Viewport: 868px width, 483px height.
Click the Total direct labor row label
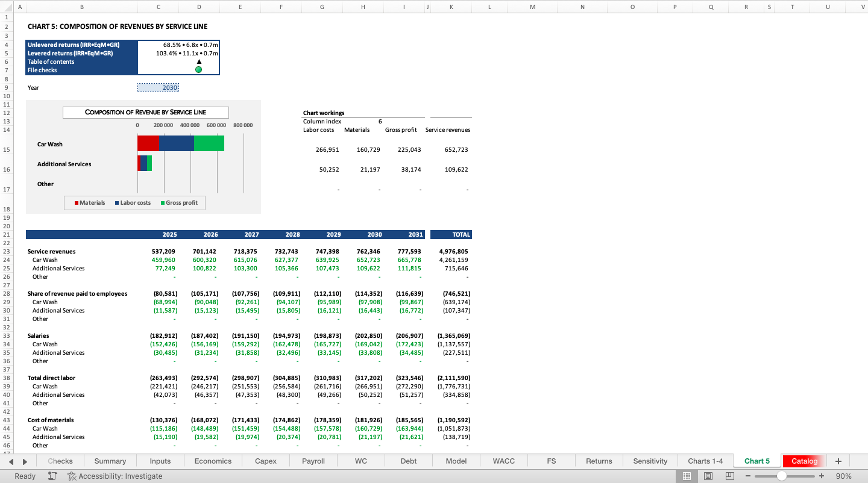tap(52, 378)
